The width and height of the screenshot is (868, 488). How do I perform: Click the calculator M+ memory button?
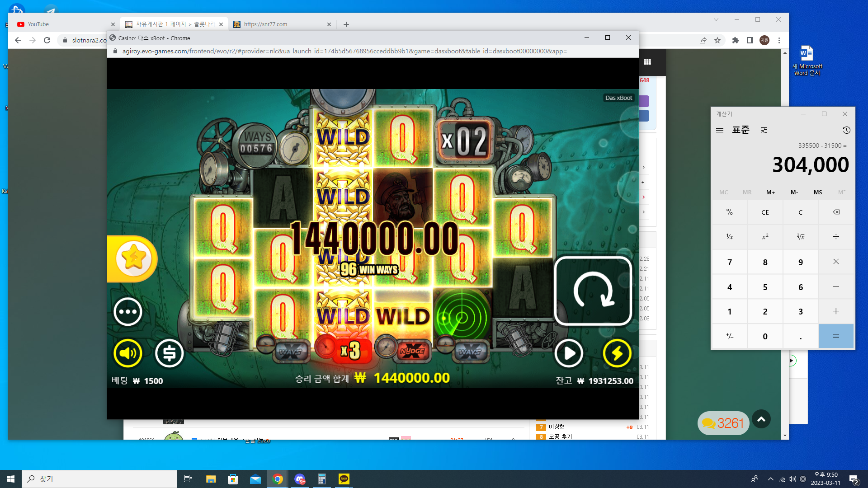[x=771, y=192]
